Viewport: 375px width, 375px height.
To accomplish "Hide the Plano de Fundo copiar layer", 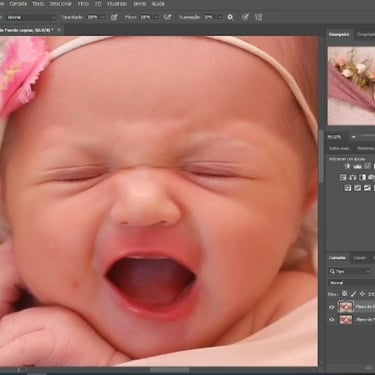I will [x=332, y=307].
